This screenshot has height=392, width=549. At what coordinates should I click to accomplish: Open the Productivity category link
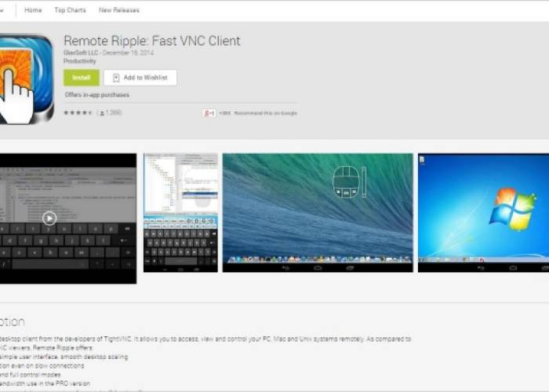tap(80, 61)
